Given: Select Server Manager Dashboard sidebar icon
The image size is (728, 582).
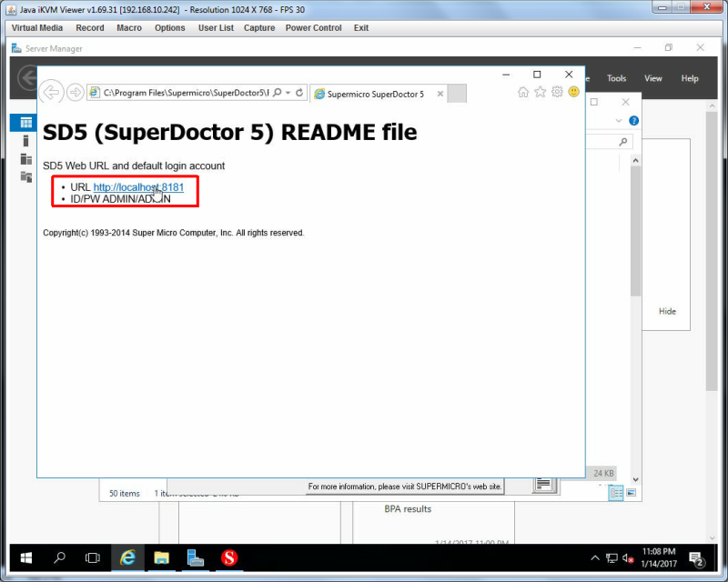Looking at the screenshot, I should tap(26, 123).
